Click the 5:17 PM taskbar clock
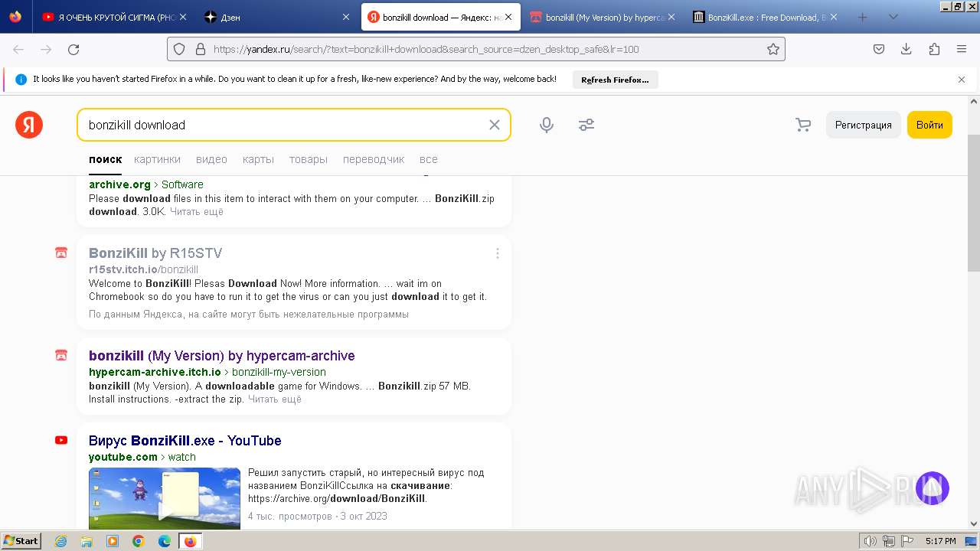The width and height of the screenshot is (980, 551). click(x=940, y=541)
